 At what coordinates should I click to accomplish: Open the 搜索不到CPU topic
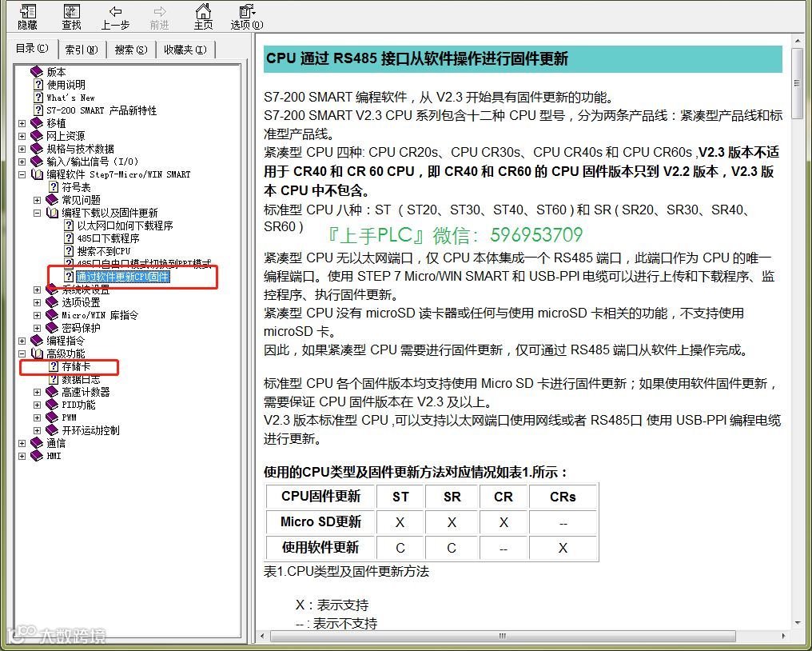(104, 251)
